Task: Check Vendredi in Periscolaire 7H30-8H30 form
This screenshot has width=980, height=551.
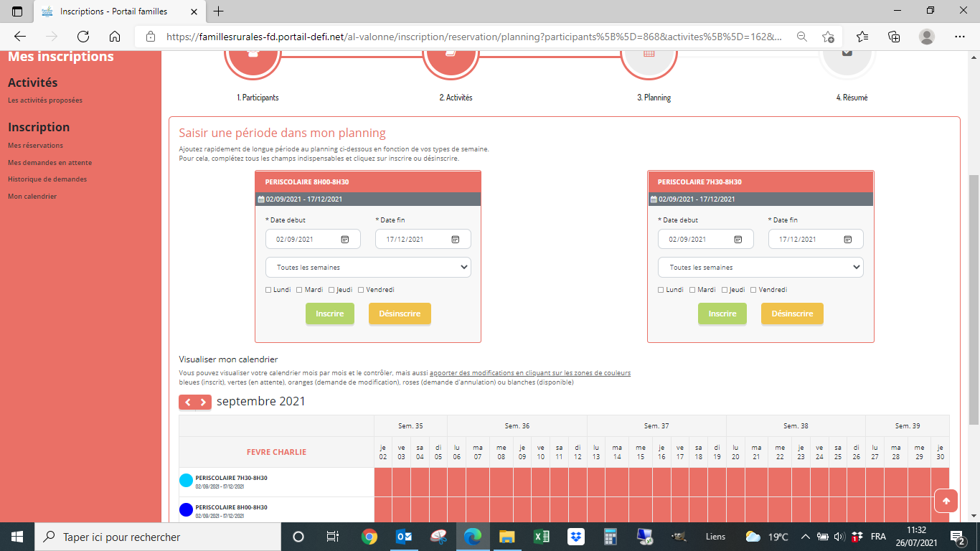Action: coord(753,290)
